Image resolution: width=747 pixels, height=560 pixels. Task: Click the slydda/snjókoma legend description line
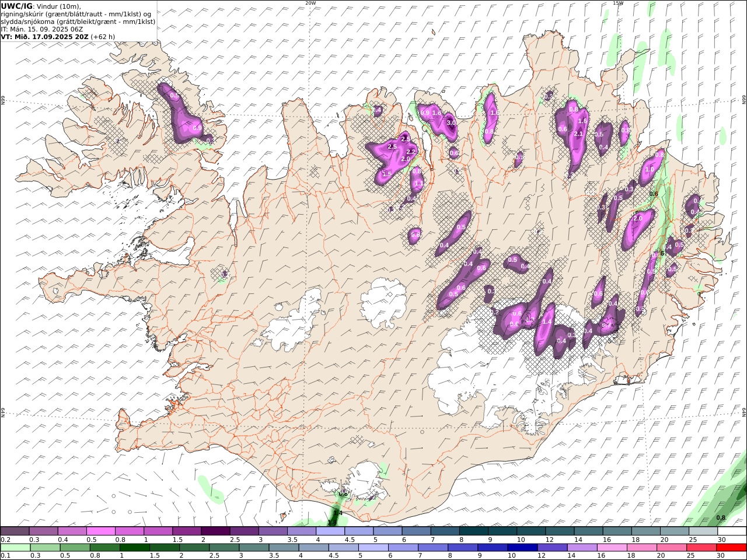click(78, 21)
